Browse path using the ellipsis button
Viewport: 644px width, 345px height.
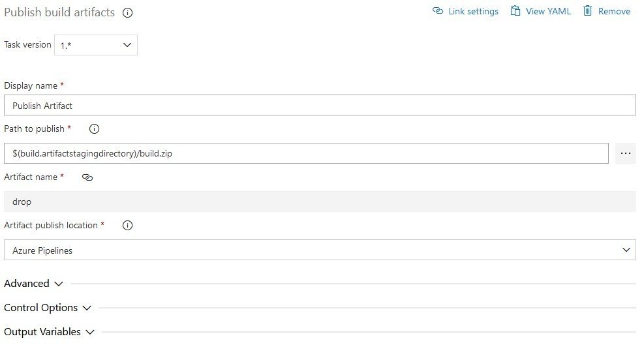click(626, 153)
